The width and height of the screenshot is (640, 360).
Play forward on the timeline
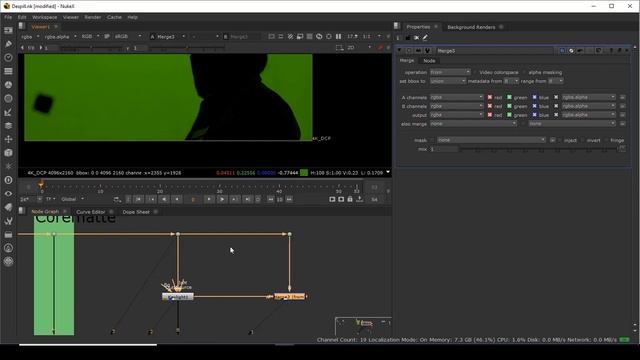point(222,199)
